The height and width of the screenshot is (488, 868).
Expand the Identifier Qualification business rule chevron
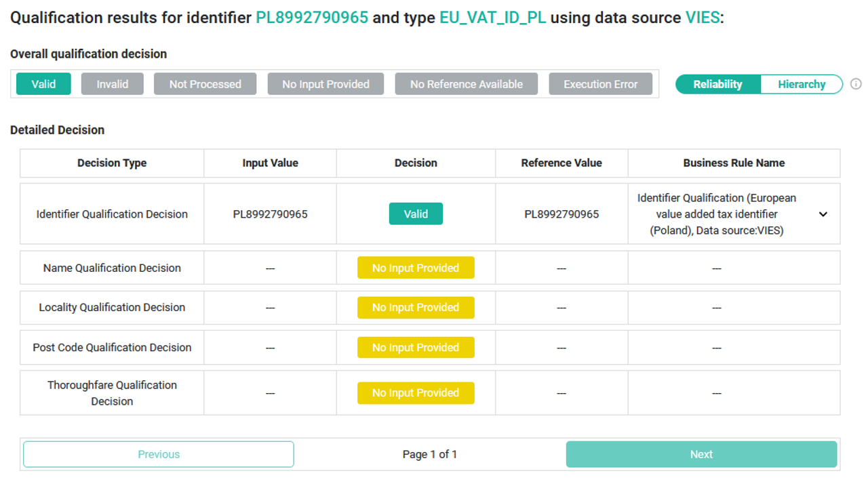823,214
